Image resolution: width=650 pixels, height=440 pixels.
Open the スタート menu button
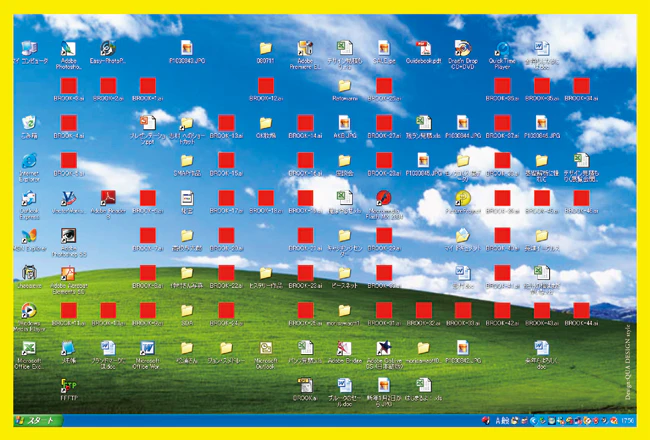38,420
